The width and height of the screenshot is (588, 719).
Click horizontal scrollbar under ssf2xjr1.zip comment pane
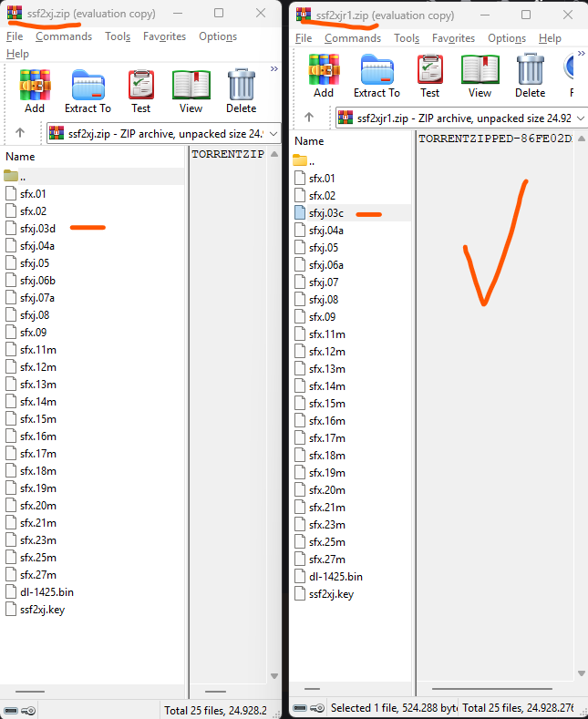pos(491,689)
